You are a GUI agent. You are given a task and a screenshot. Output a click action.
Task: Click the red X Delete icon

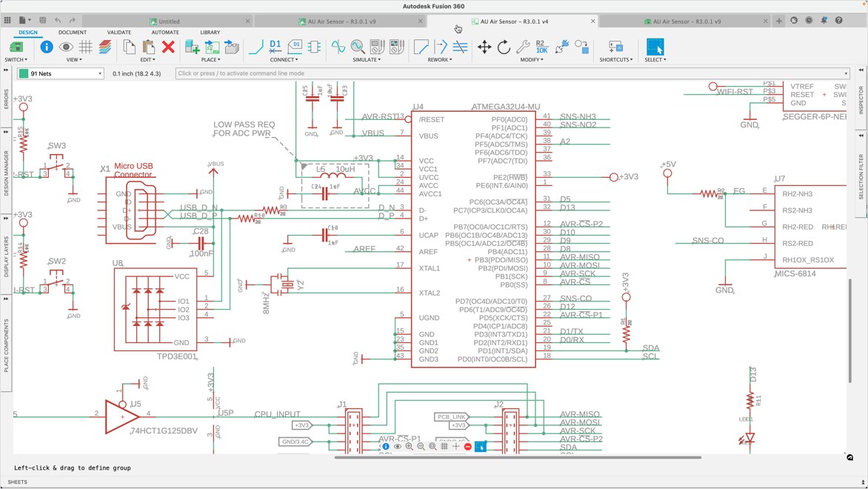click(x=167, y=48)
